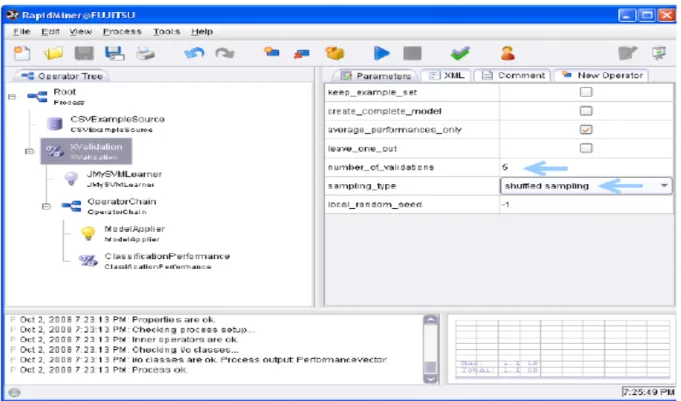Switch to the XML tab
This screenshot has width=681, height=401.
tap(447, 75)
